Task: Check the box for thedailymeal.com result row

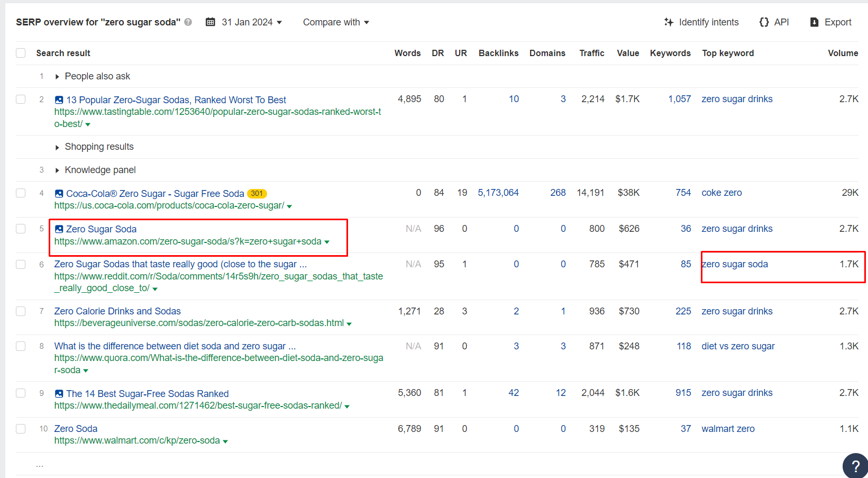Action: [21, 393]
